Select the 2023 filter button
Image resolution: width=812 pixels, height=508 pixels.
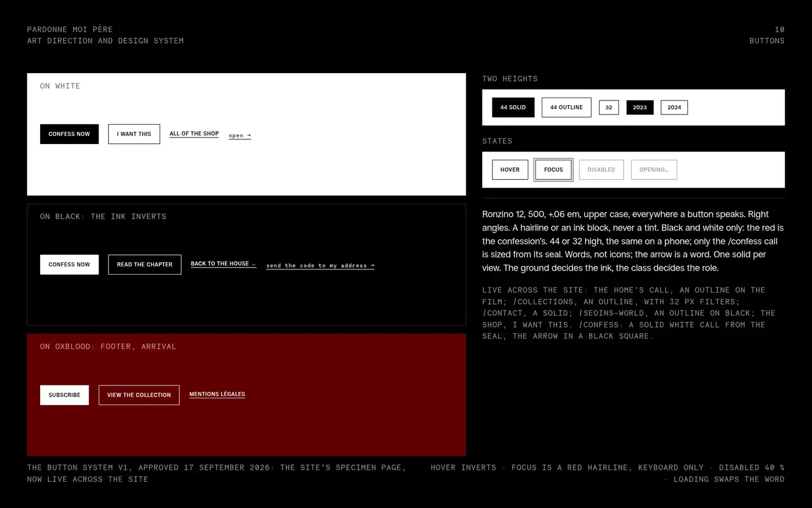tap(640, 107)
